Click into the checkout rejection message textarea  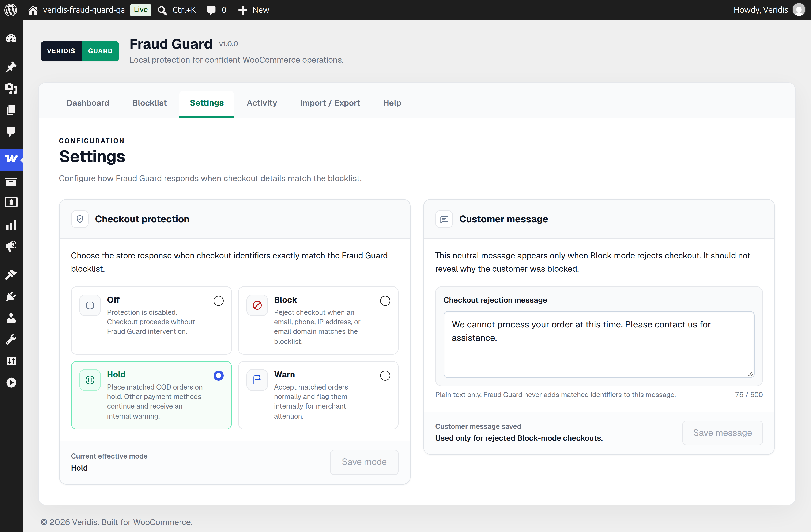pyautogui.click(x=599, y=344)
